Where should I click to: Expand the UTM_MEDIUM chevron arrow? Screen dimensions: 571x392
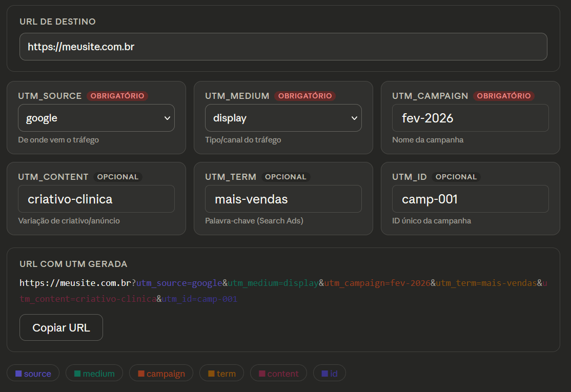point(354,118)
